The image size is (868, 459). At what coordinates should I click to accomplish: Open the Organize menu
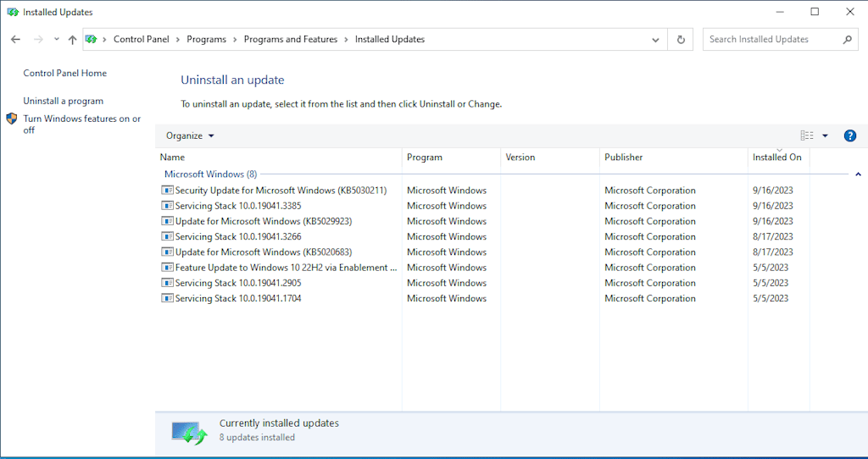[x=190, y=135]
